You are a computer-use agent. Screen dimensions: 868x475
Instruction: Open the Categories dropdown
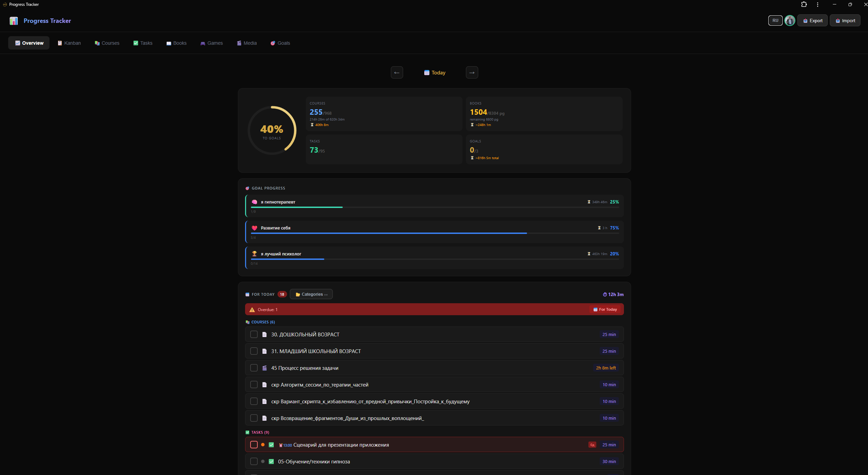click(x=311, y=294)
